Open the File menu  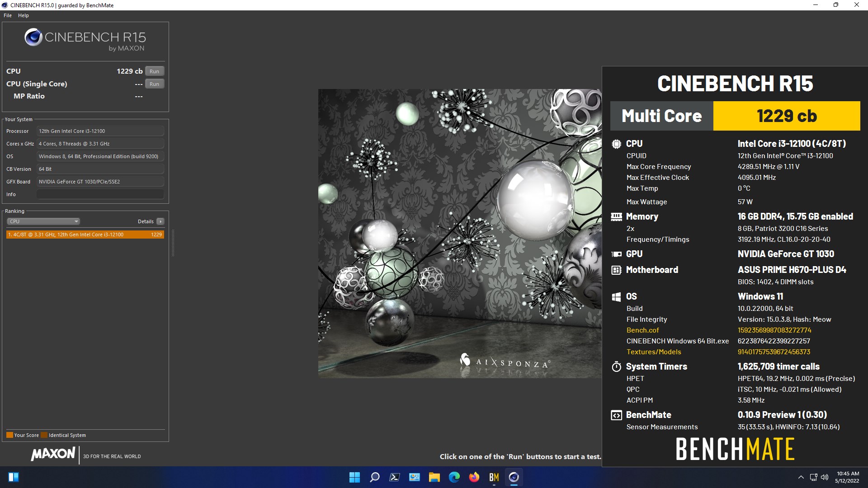(x=8, y=15)
